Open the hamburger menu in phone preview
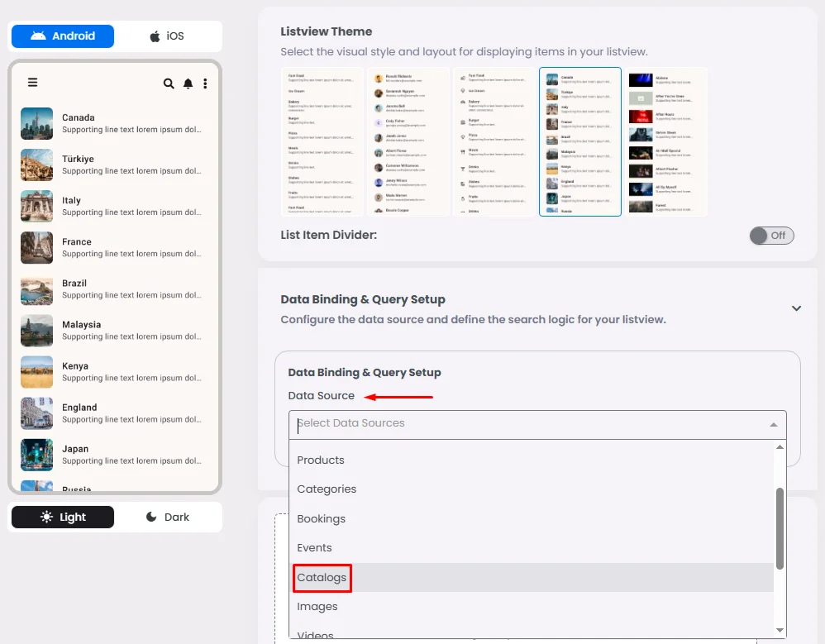Image resolution: width=825 pixels, height=644 pixels. click(33, 83)
